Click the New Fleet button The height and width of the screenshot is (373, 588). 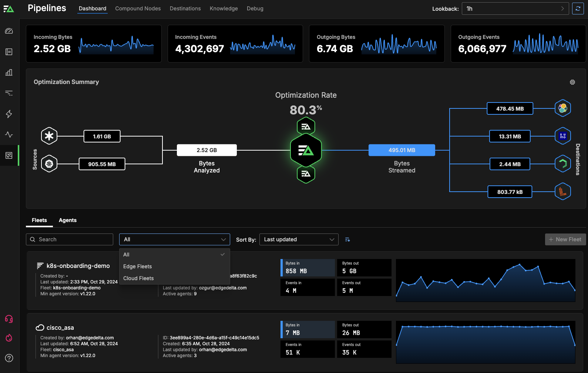click(565, 239)
